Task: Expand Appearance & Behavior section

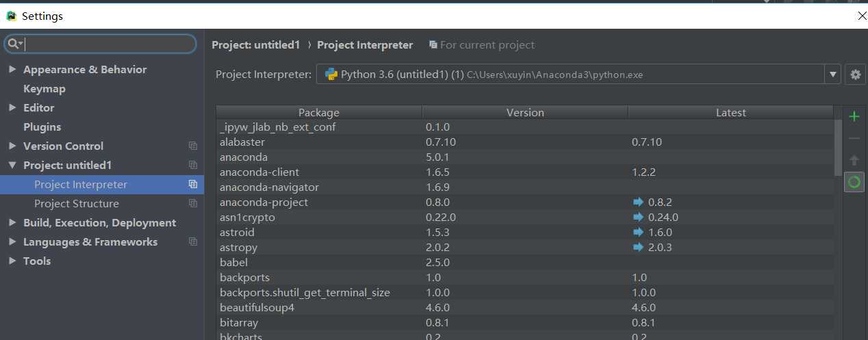Action: [12, 69]
